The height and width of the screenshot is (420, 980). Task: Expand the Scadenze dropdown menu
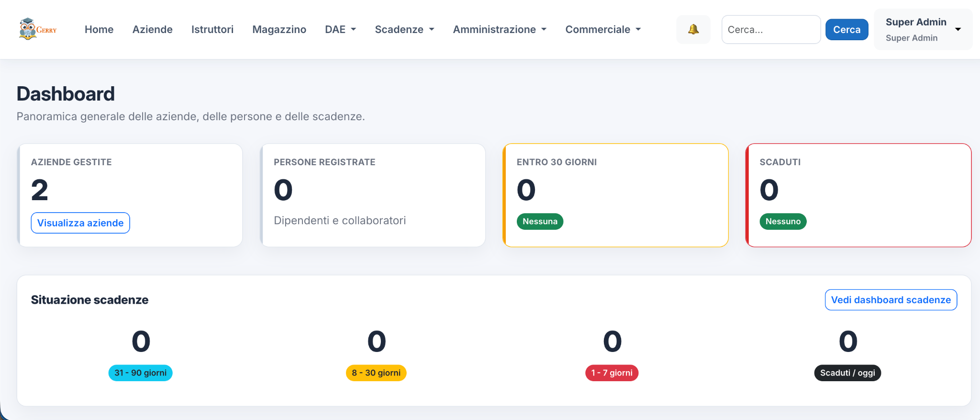[x=405, y=29]
